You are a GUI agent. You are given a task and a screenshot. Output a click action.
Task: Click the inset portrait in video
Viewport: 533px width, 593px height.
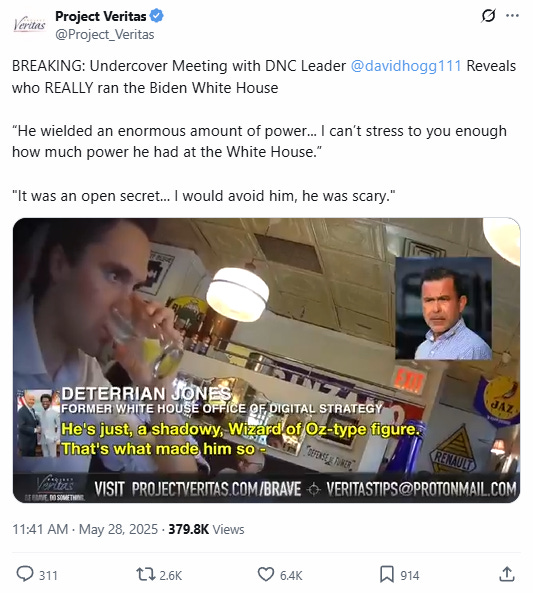pos(443,308)
